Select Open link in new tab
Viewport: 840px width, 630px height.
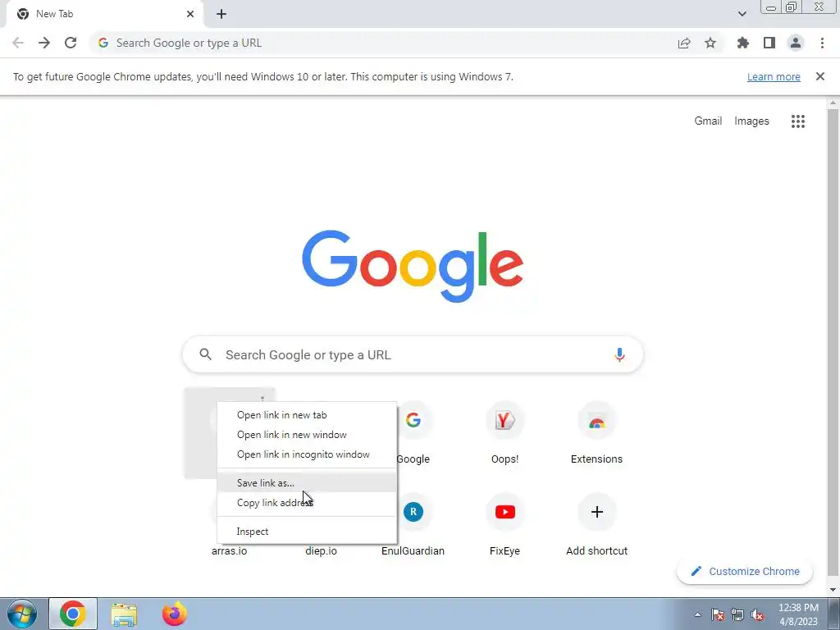[307, 415]
